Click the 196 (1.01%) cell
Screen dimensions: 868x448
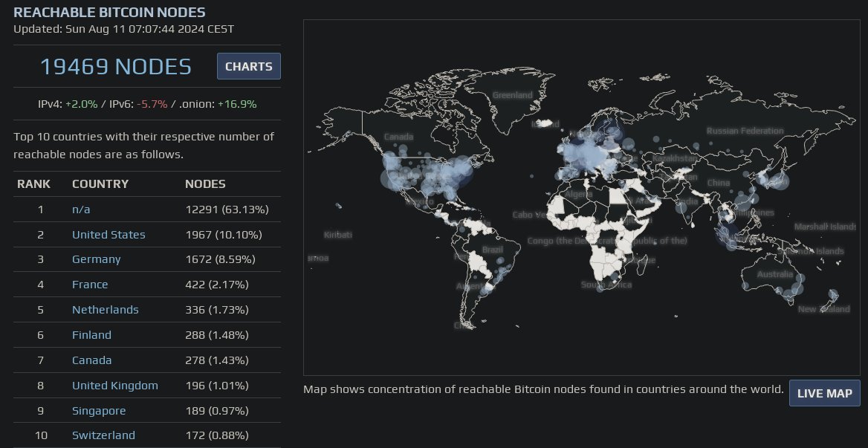tap(217, 386)
